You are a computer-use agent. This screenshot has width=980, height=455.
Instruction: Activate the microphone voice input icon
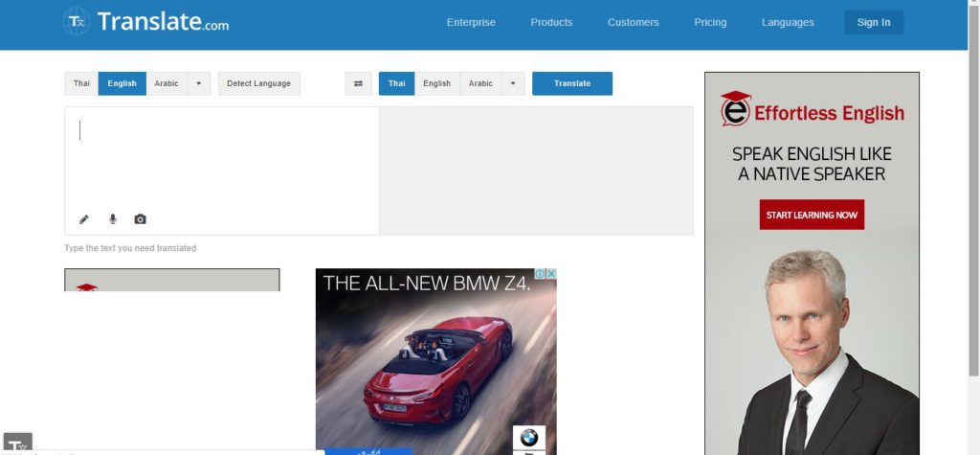(x=113, y=219)
